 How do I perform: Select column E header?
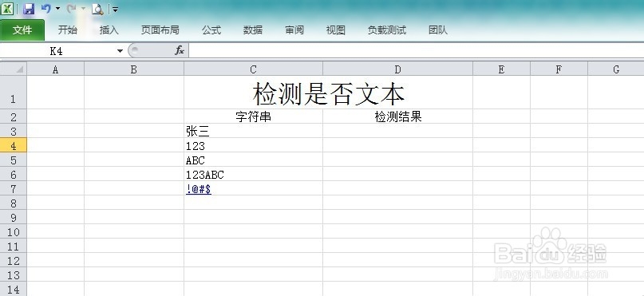[x=501, y=69]
